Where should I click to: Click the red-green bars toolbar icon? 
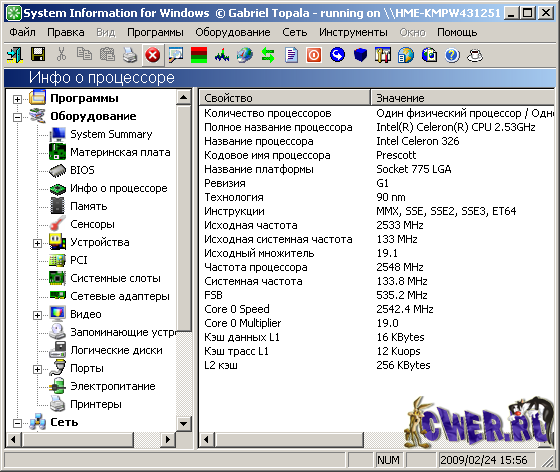[199, 55]
